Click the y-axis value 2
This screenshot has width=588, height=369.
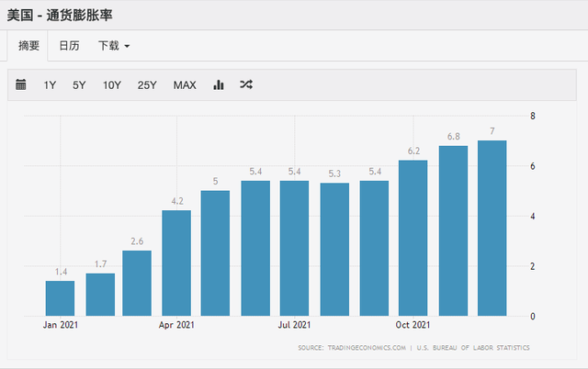tap(533, 267)
